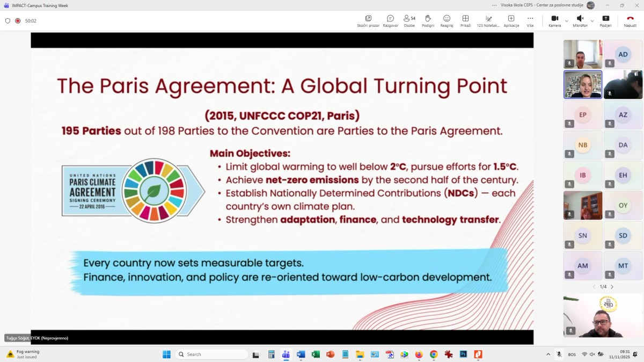This screenshot has width=644, height=362.
Task: Expand the microphone options dropdown arrow
Action: 592,21
